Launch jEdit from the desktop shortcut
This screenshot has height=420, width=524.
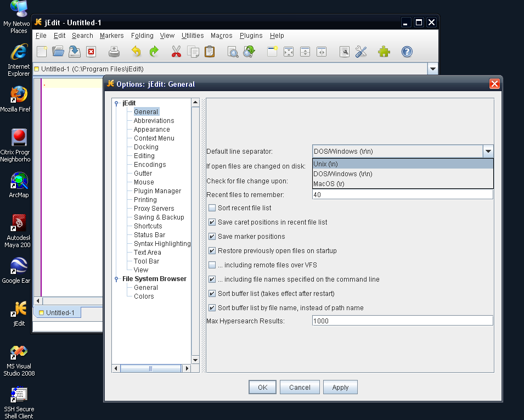19,313
